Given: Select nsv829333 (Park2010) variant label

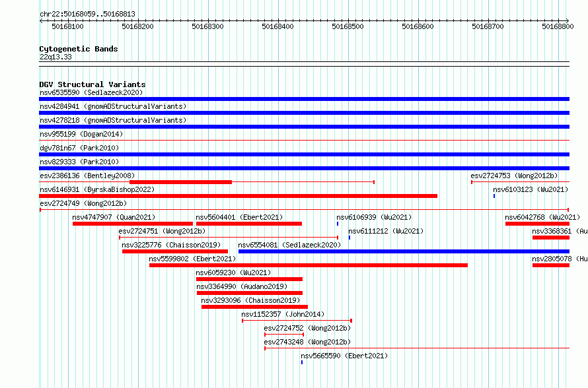Looking at the screenshot, I should [x=79, y=162].
